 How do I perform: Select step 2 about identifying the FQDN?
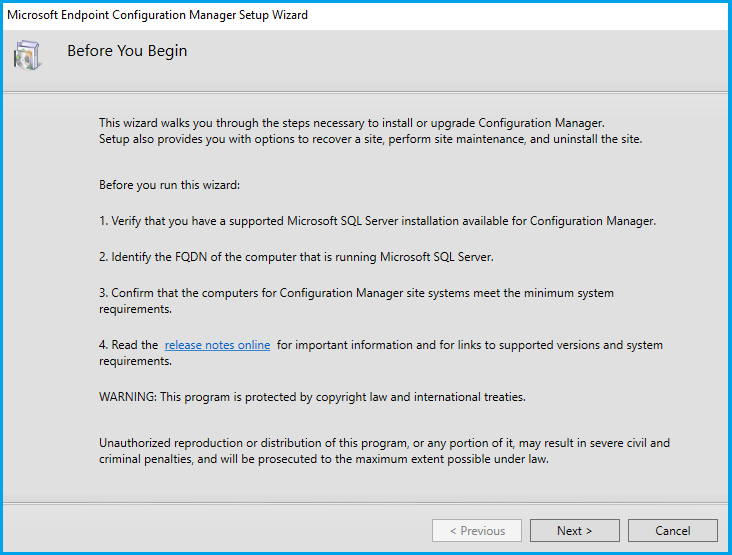[296, 257]
